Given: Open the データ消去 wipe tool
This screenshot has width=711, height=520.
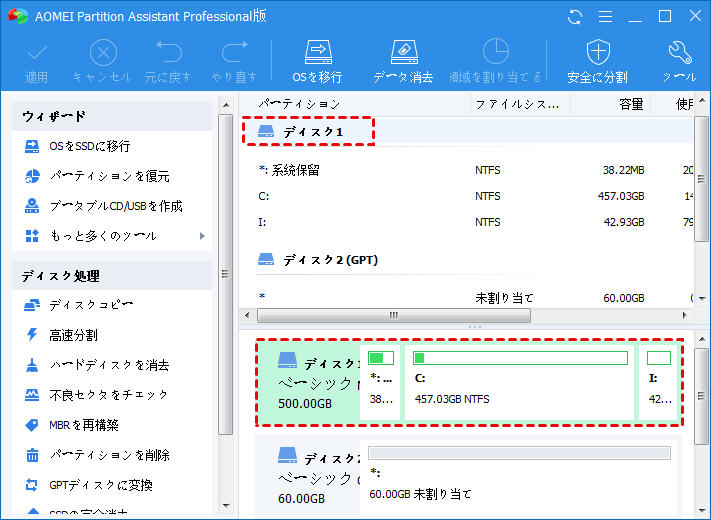Looking at the screenshot, I should 404,62.
